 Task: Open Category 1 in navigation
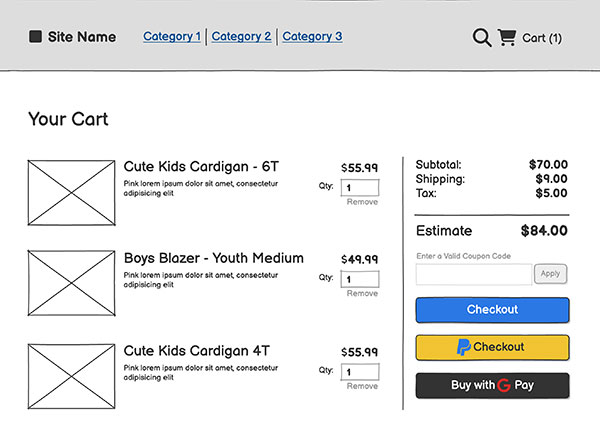click(172, 37)
